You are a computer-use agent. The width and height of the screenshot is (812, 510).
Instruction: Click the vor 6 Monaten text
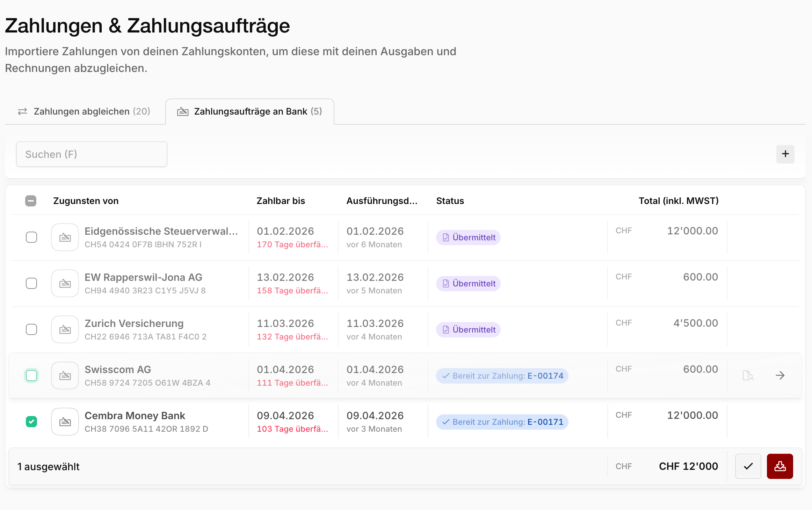[x=374, y=245]
